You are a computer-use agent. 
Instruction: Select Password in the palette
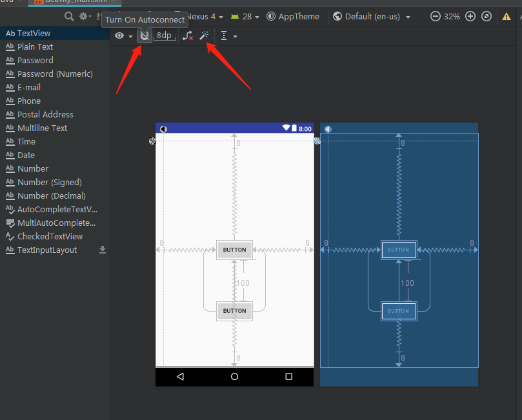click(55, 60)
